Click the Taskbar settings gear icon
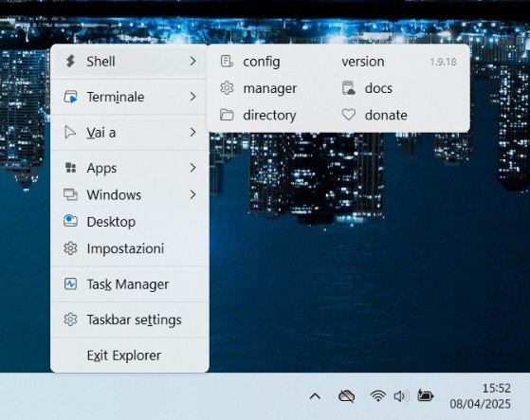This screenshot has height=420, width=530. pos(70,320)
